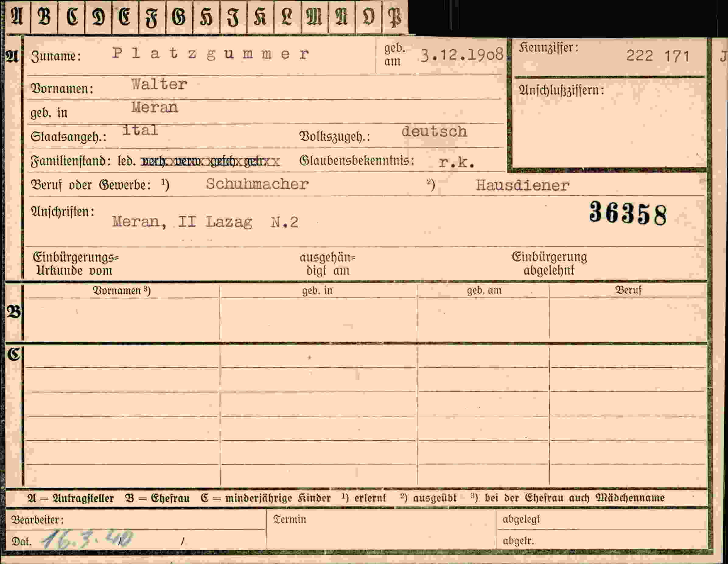Select the Fraktur letter M index tab

pos(314,17)
